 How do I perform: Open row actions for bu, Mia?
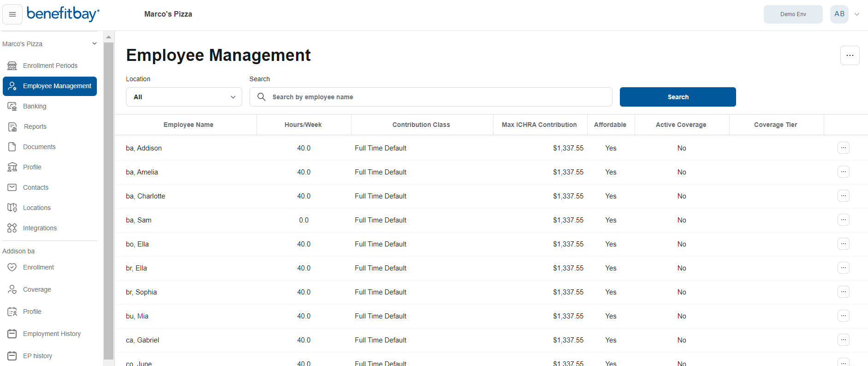coord(843,316)
